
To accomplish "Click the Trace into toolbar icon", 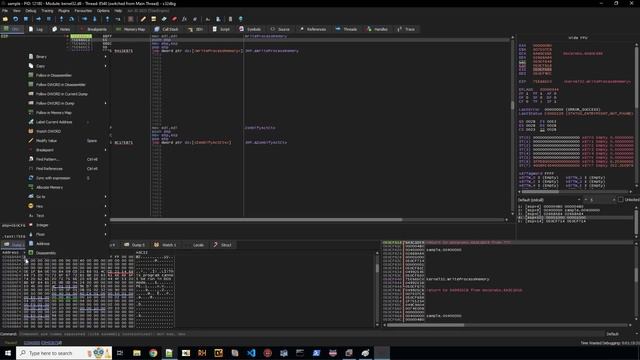I will click(x=84, y=19).
